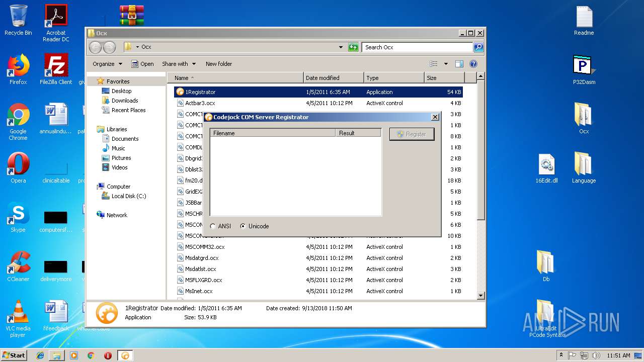
Task: Click the Db folder on desktop
Action: point(546,266)
